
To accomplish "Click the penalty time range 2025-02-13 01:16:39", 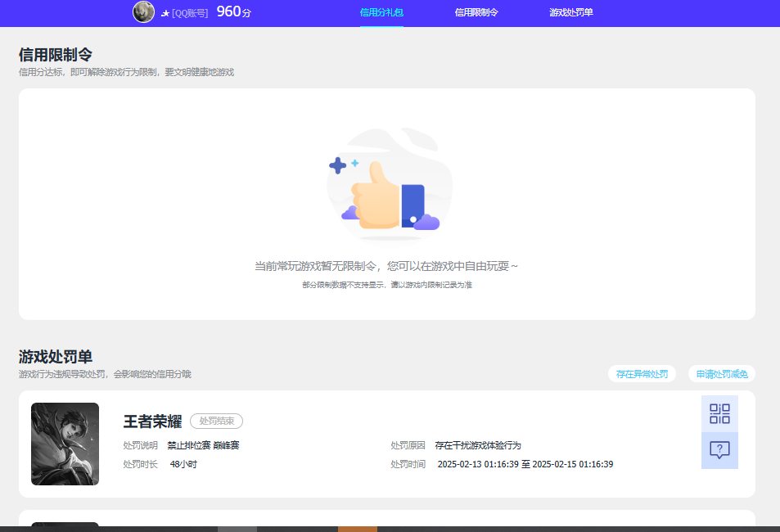I will (525, 464).
